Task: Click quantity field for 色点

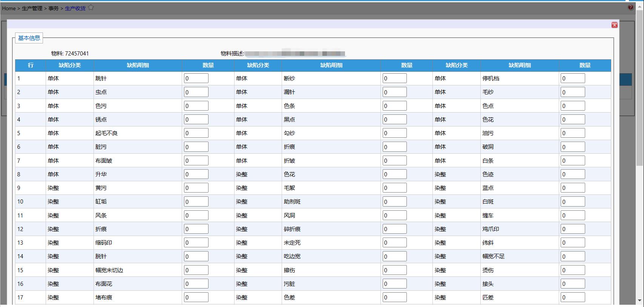Action: click(573, 106)
